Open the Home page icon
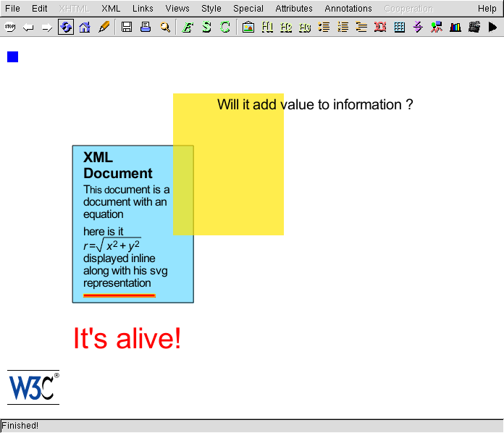504x433 pixels. pos(85,28)
